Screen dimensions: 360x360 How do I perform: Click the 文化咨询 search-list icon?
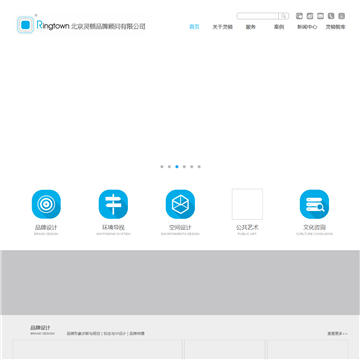tap(314, 204)
